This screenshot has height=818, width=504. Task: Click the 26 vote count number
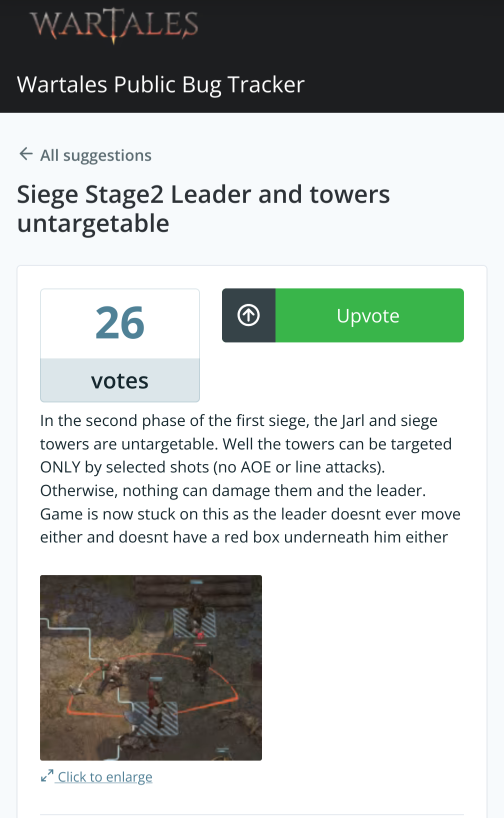pos(120,323)
